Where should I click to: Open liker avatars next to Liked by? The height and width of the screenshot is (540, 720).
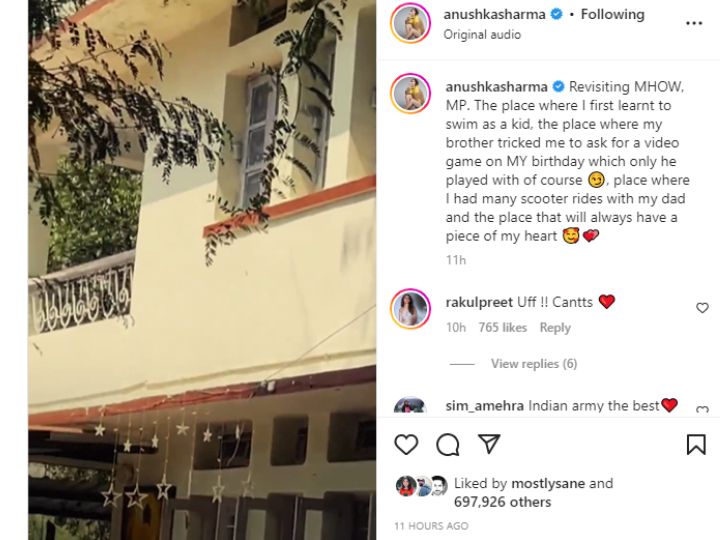(421, 486)
